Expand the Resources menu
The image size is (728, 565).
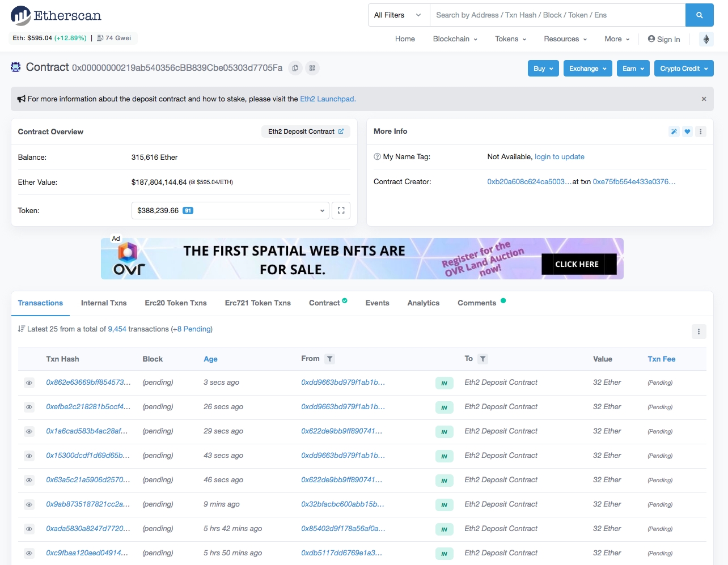click(565, 39)
